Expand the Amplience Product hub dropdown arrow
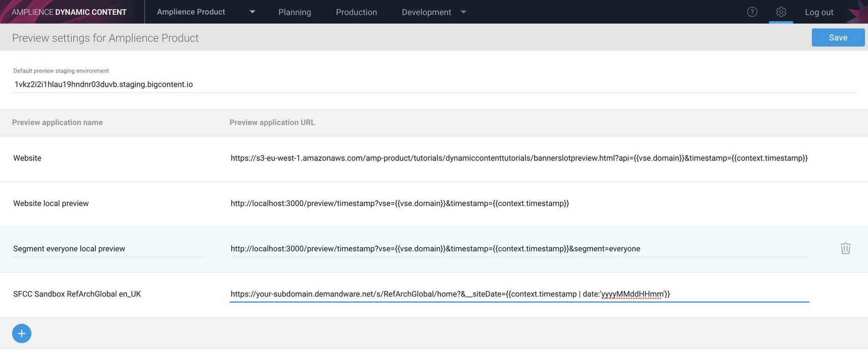868x351 pixels. (x=252, y=12)
